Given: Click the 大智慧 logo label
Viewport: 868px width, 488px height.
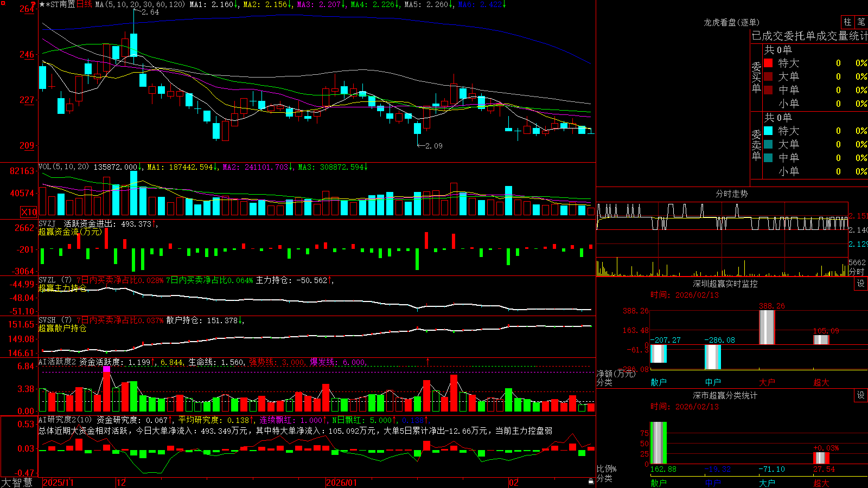Looking at the screenshot, I should [17, 483].
